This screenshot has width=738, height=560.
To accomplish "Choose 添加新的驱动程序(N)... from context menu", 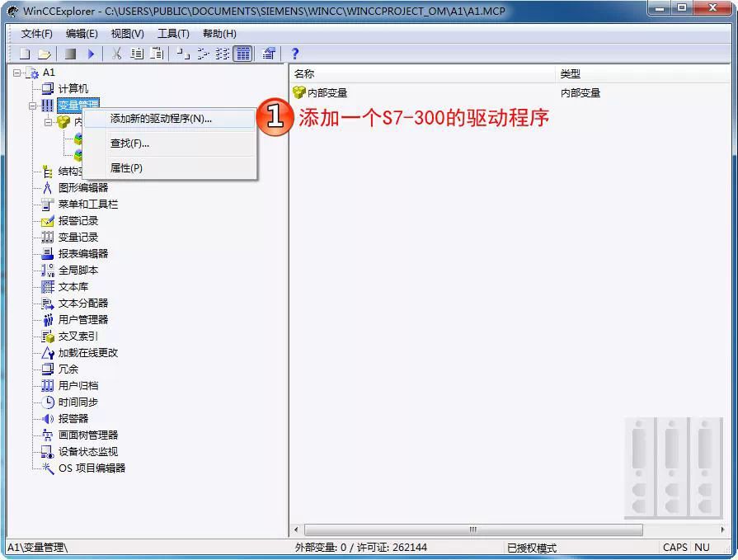I will pos(169,119).
